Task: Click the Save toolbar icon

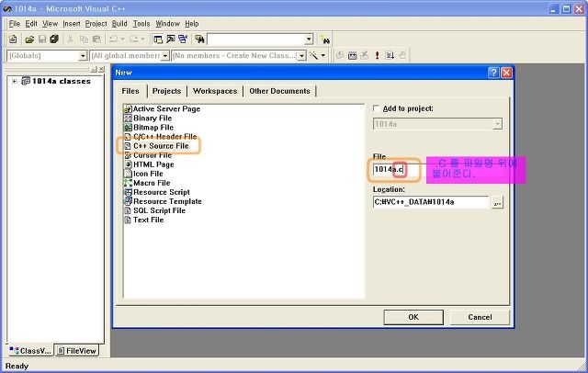Action: point(42,39)
